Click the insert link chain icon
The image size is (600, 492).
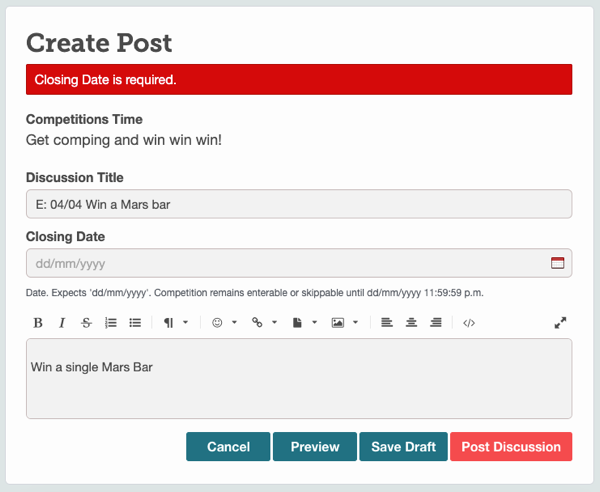257,323
